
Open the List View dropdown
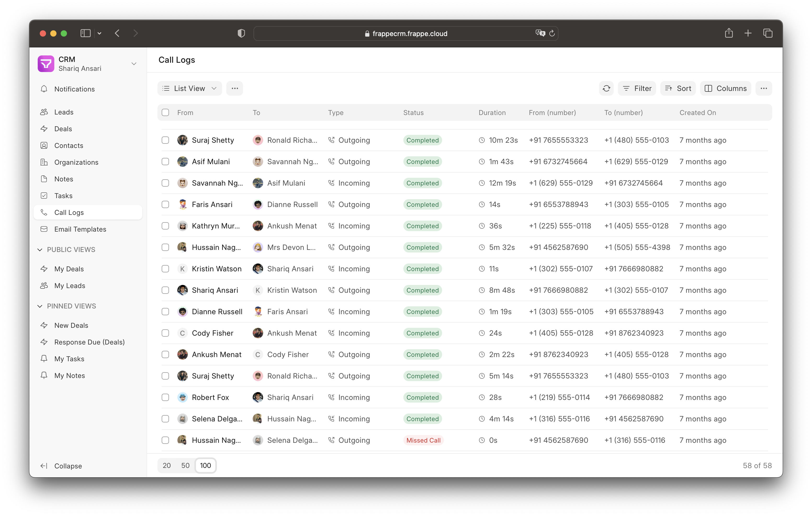tap(189, 88)
